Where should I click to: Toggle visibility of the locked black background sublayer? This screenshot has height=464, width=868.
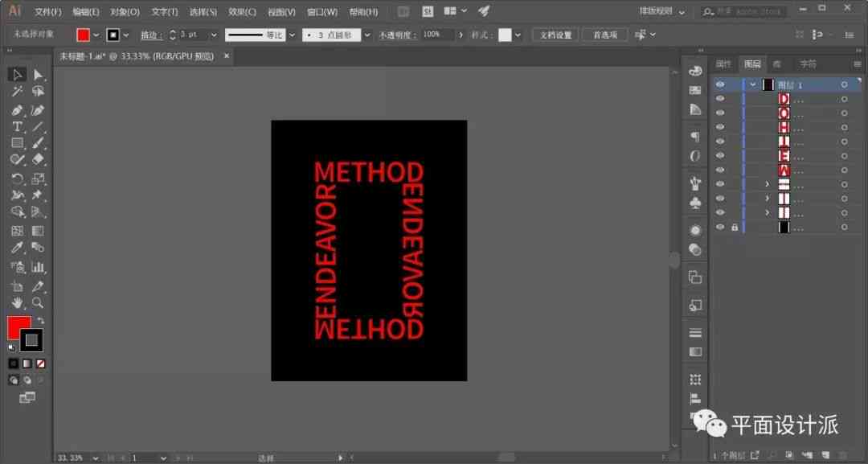pos(719,227)
